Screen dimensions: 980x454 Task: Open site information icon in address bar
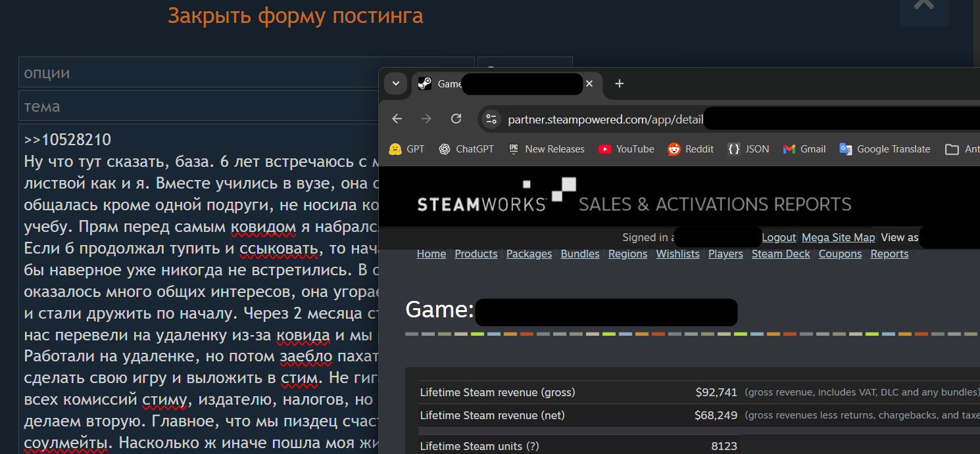click(x=491, y=119)
